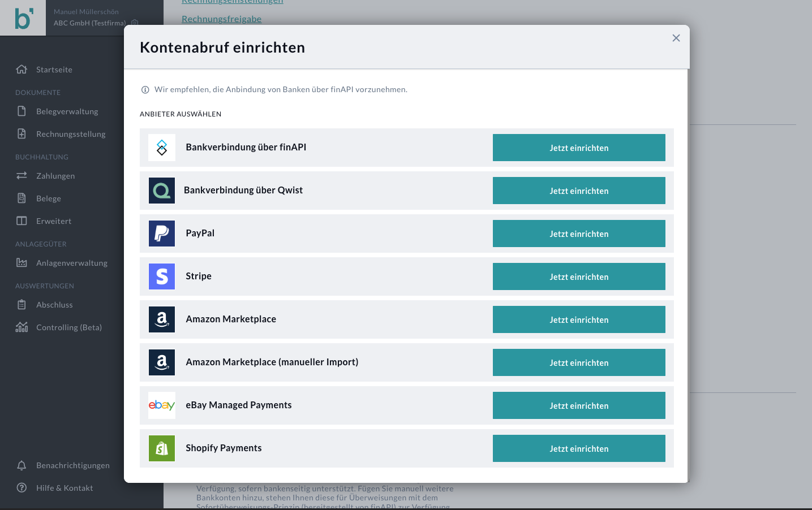This screenshot has width=812, height=510.
Task: Click Jetzt einrichten for Stripe
Action: pos(579,276)
